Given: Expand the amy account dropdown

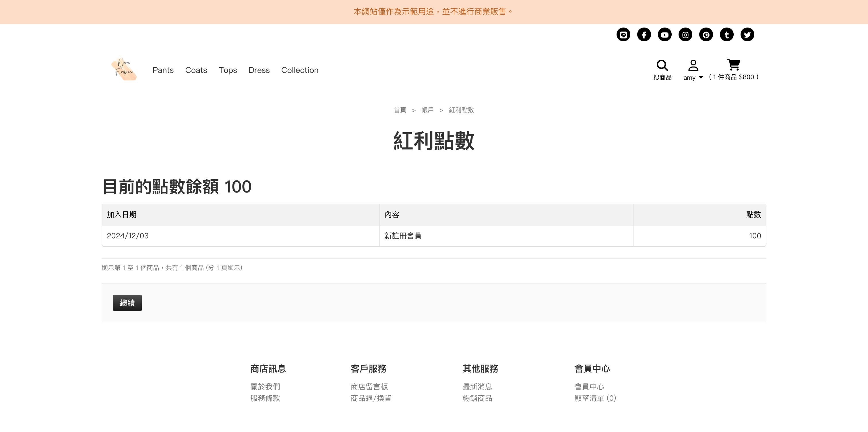Looking at the screenshot, I should click(693, 77).
